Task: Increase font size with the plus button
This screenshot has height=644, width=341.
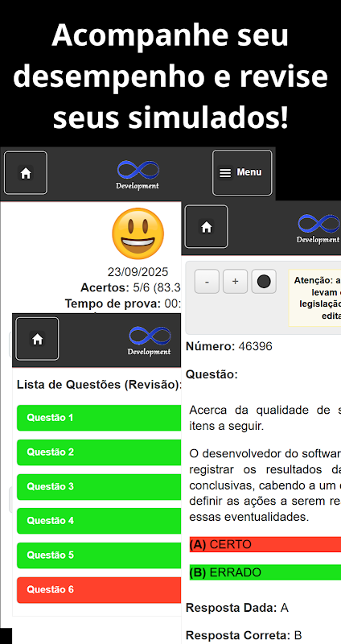Action: (235, 281)
